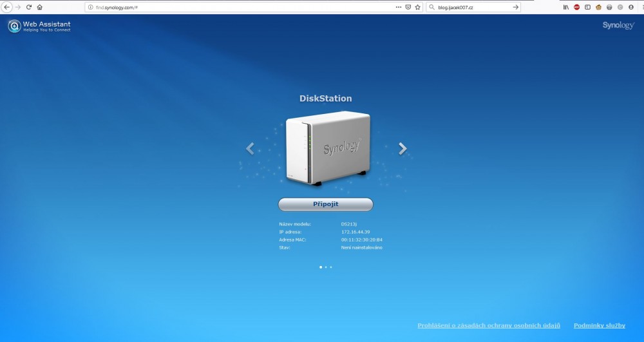Go back using browser back button
This screenshot has width=644, height=342.
(7, 7)
